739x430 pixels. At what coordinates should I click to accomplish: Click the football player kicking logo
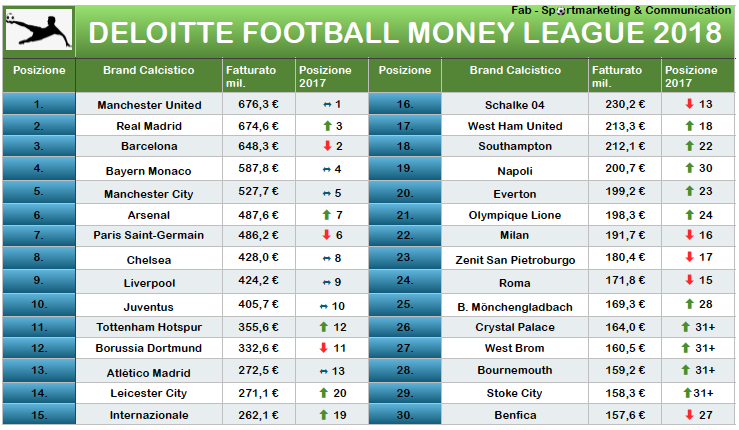39,31
